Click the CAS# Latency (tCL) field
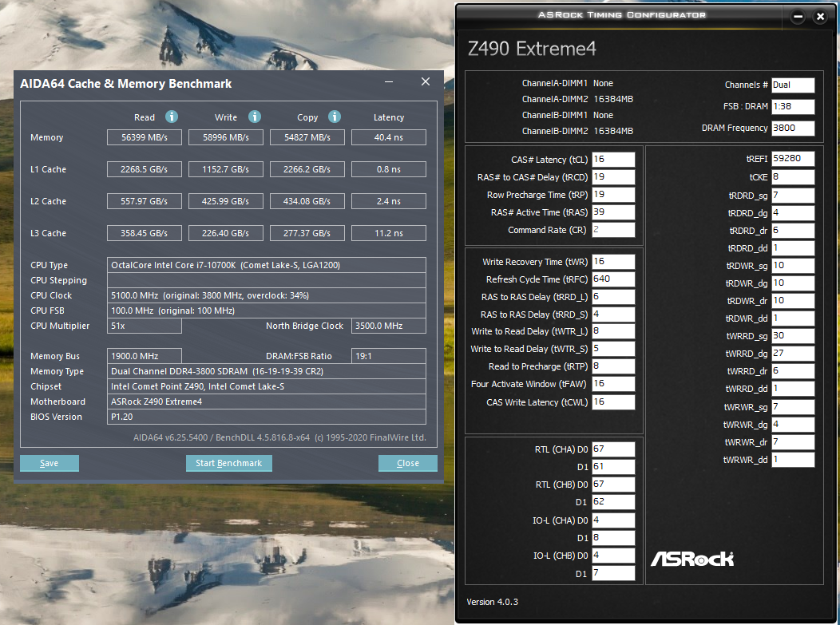840x625 pixels. click(x=613, y=160)
